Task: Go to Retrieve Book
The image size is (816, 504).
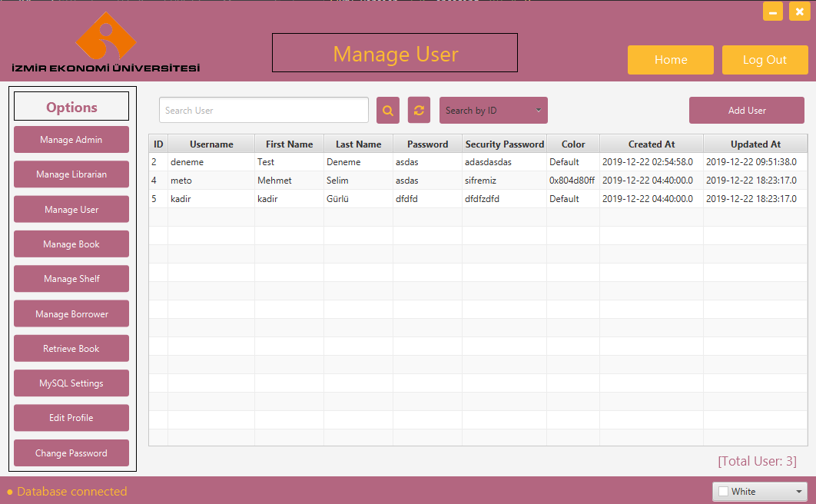Action: point(71,349)
